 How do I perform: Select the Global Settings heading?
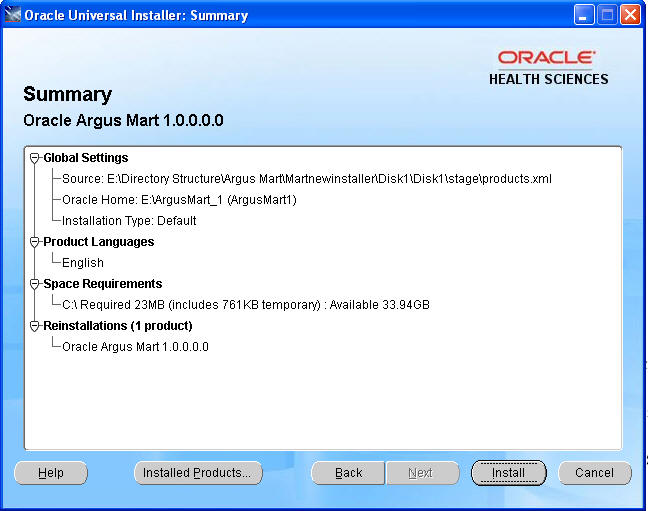coord(86,158)
